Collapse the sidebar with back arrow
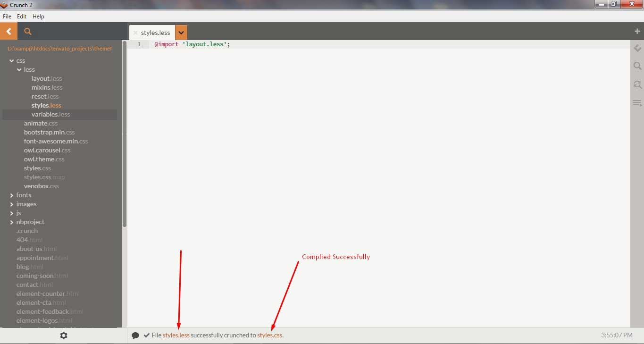The width and height of the screenshot is (644, 344). coord(8,32)
